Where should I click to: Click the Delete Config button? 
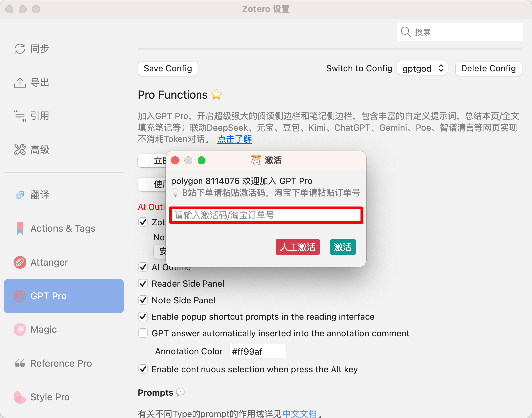(488, 69)
